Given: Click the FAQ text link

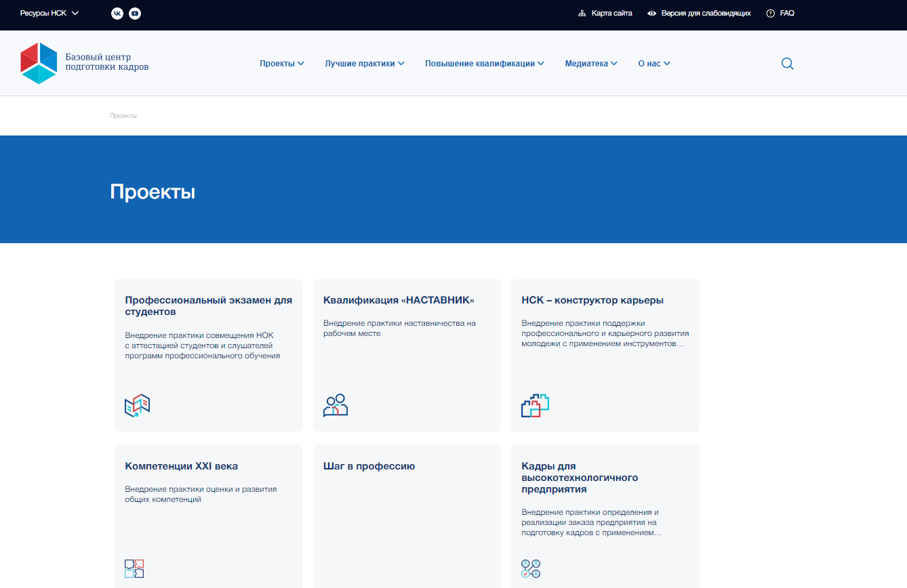Looking at the screenshot, I should [x=787, y=14].
